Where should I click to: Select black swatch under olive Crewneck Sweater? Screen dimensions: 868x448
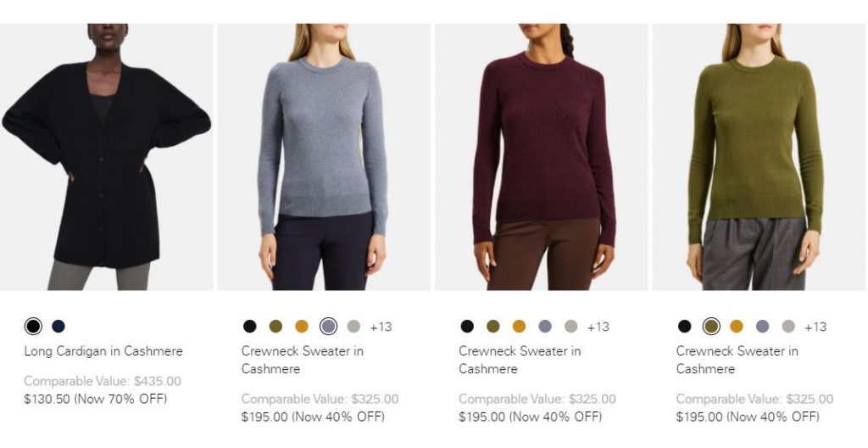[685, 326]
